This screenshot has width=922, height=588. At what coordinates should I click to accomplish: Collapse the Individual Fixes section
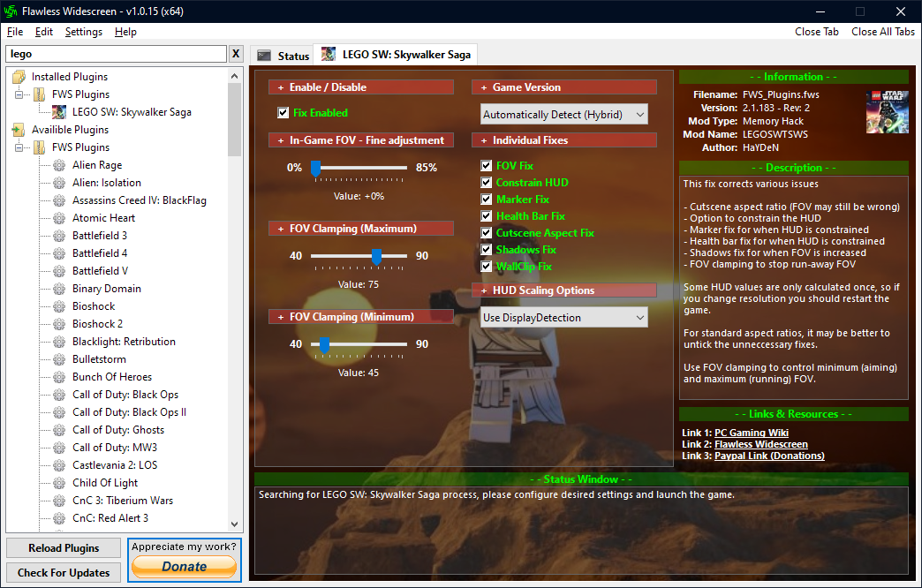point(484,140)
